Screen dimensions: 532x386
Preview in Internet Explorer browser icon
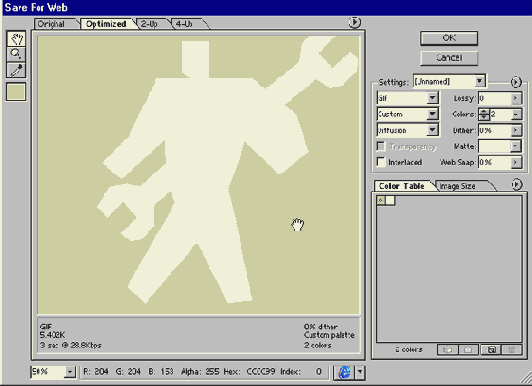click(344, 372)
